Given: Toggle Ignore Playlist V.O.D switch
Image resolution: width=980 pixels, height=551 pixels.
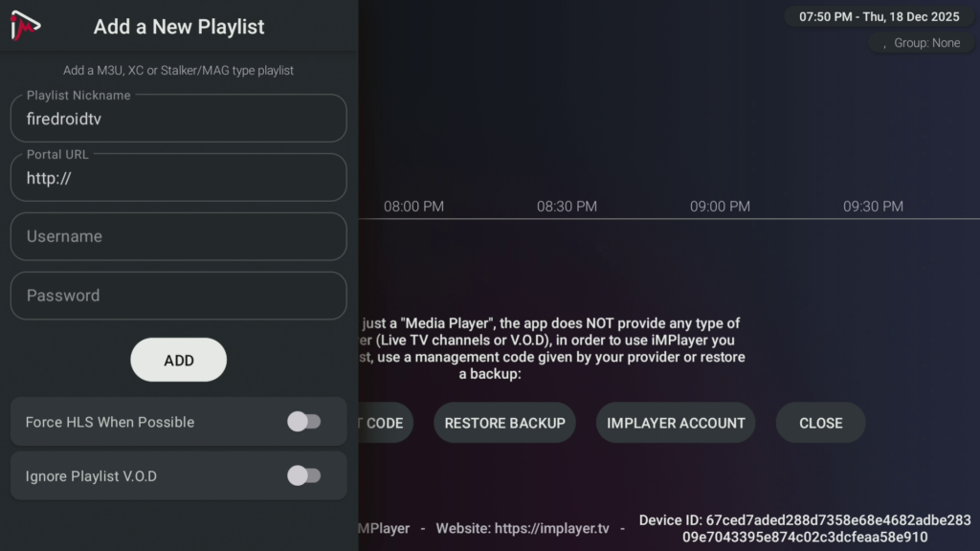Looking at the screenshot, I should click(303, 475).
